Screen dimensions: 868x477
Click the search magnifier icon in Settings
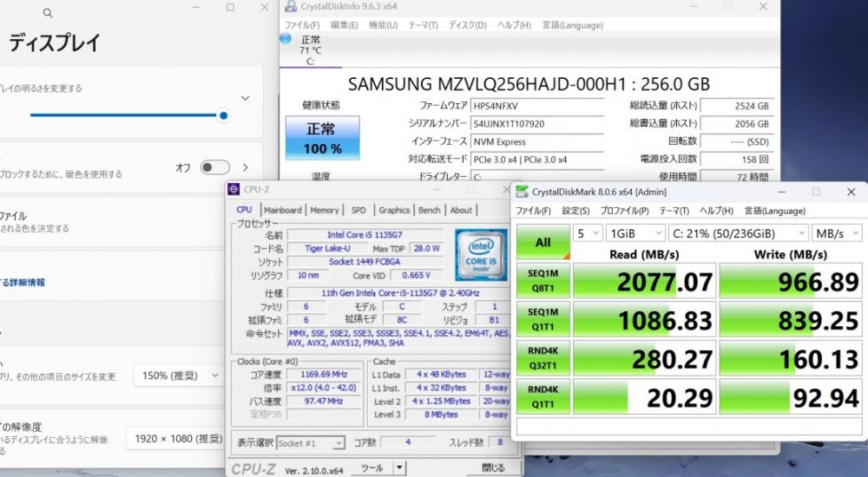pyautogui.click(x=48, y=13)
